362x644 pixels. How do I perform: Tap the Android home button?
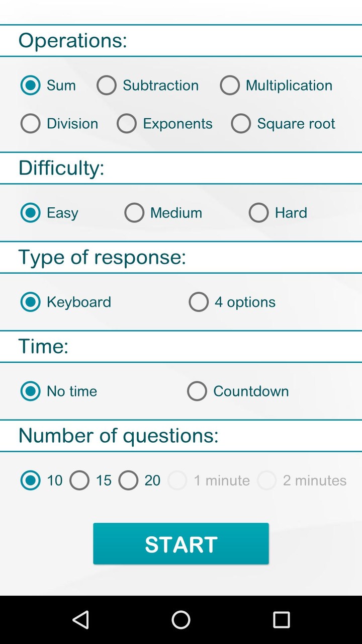point(181,619)
